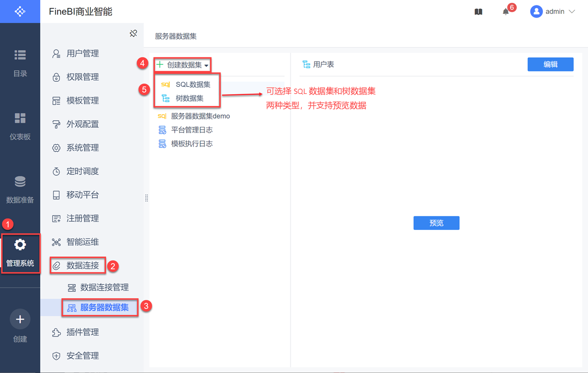Unpin the management menu panel
Image resolution: width=588 pixels, height=373 pixels.
(x=133, y=33)
